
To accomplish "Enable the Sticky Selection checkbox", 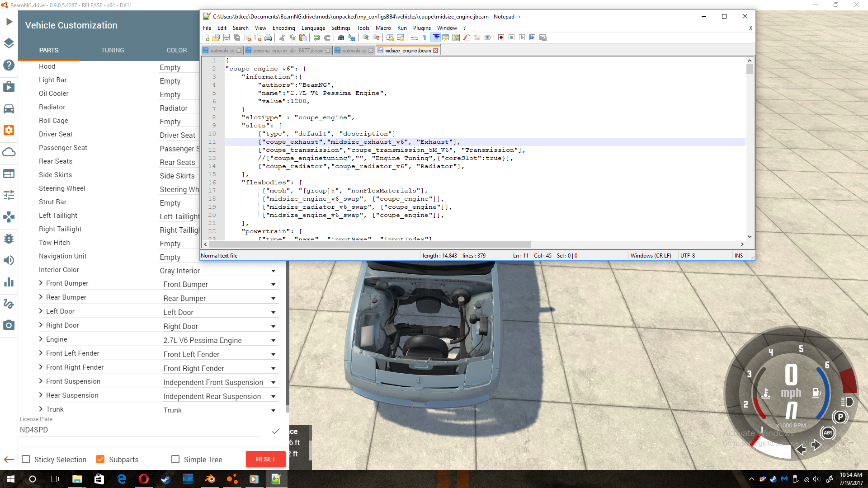I will (x=26, y=459).
